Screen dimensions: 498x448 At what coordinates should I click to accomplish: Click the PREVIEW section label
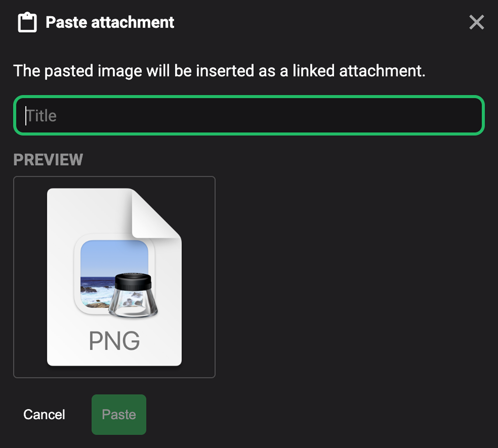(48, 159)
